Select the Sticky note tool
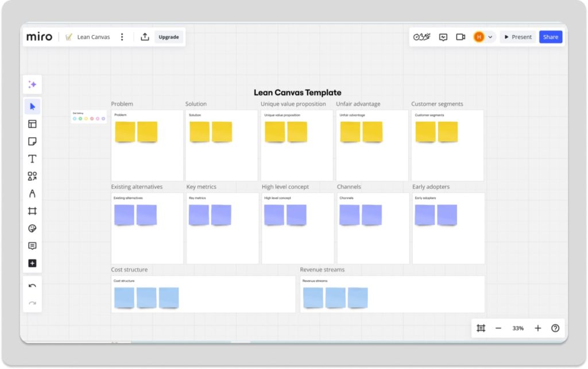This screenshot has height=369, width=588. pyautogui.click(x=32, y=141)
